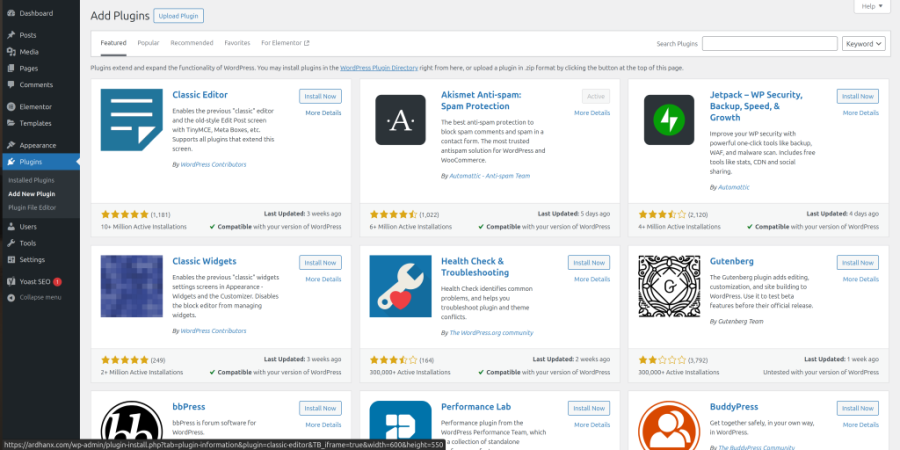Click the Jetpack green lightning logo
Viewport: 900px width, 450px height.
pyautogui.click(x=669, y=120)
